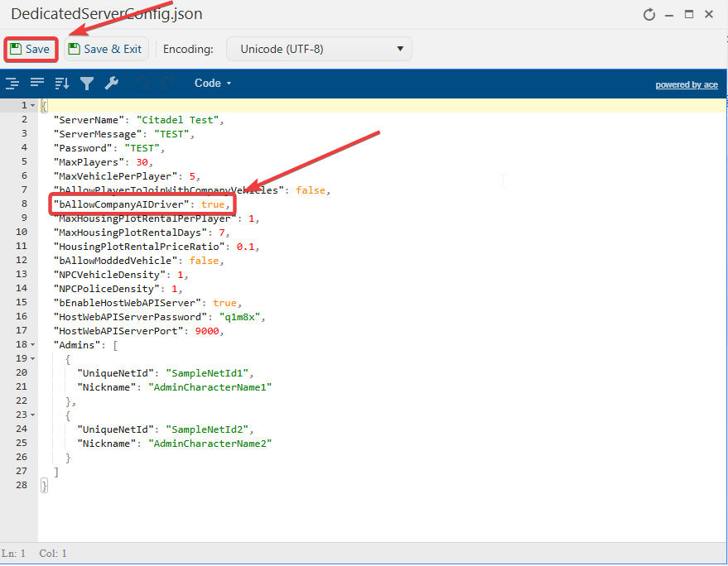
Task: Click the port value 9000
Action: tap(207, 331)
